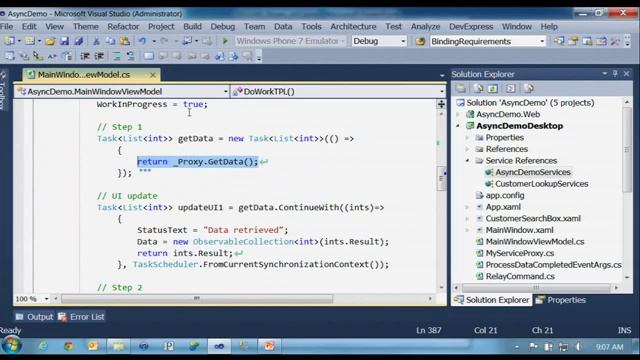Open Solution Explorer window position menu arrow
The image size is (640, 360).
coord(604,73)
